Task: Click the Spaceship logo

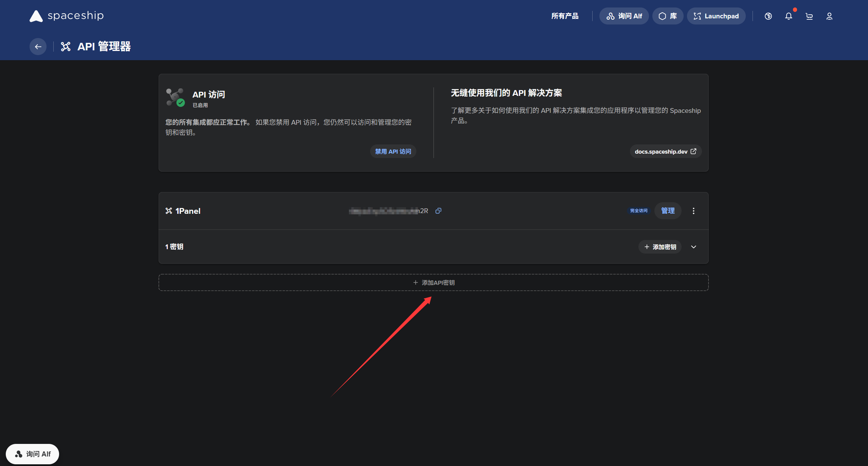Action: click(67, 16)
